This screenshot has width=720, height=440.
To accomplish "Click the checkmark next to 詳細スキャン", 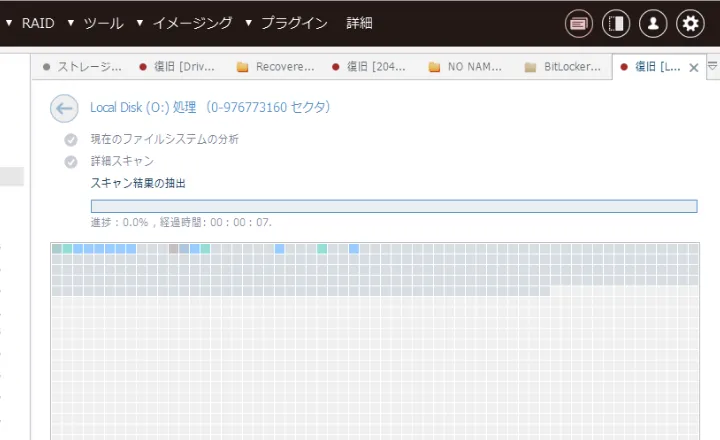I will click(x=71, y=162).
